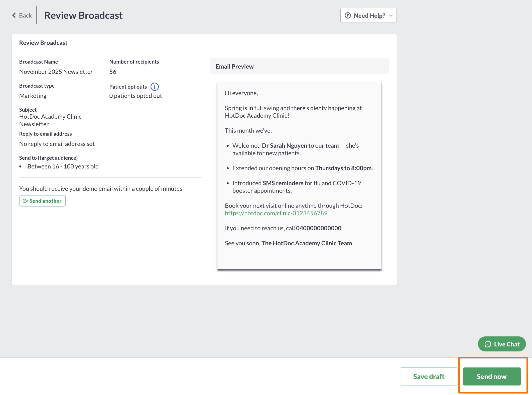Click 'No reply to email address set'

pos(57,144)
